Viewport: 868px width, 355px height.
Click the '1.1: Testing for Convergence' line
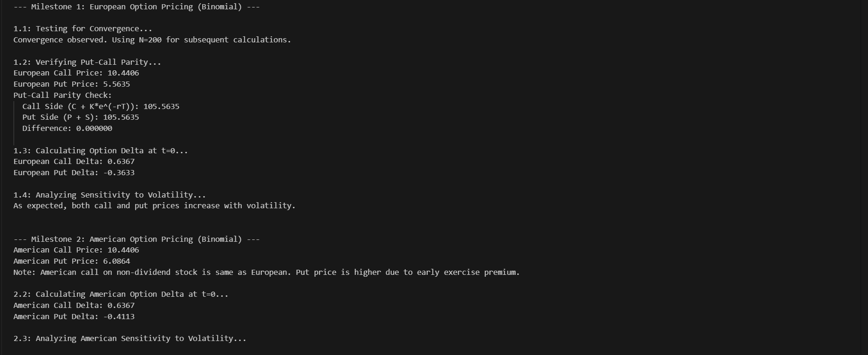click(83, 28)
